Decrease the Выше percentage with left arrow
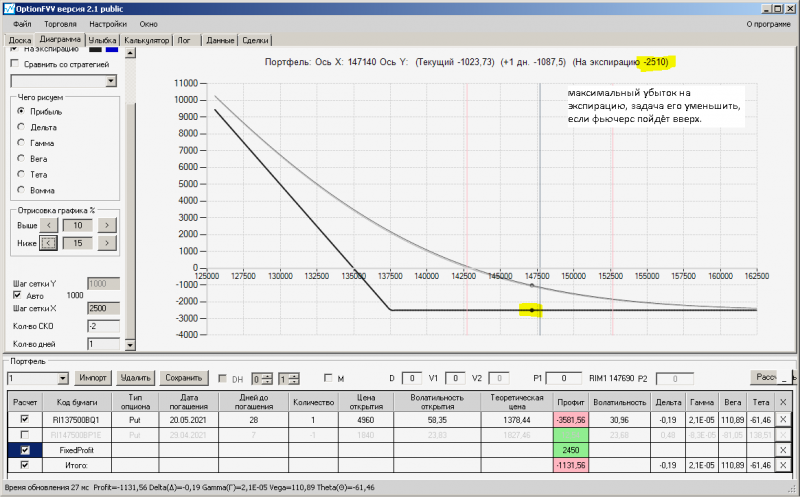Image resolution: width=800 pixels, height=497 pixels. click(49, 225)
